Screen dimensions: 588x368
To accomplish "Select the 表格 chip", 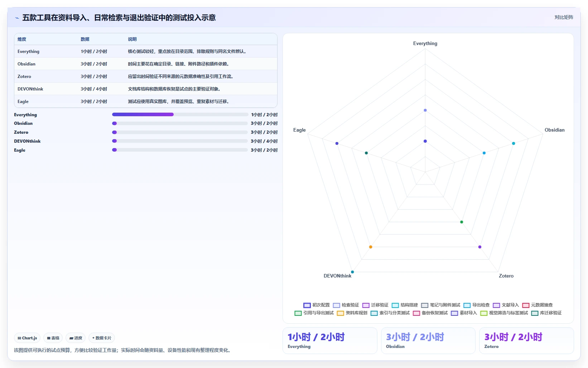I will click(x=53, y=338).
